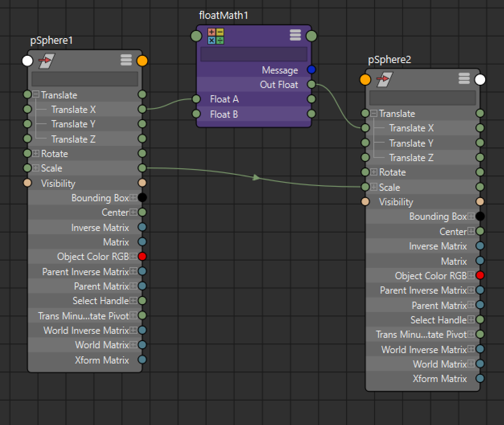Click the transform icon on pSphere1 node

coord(47,61)
